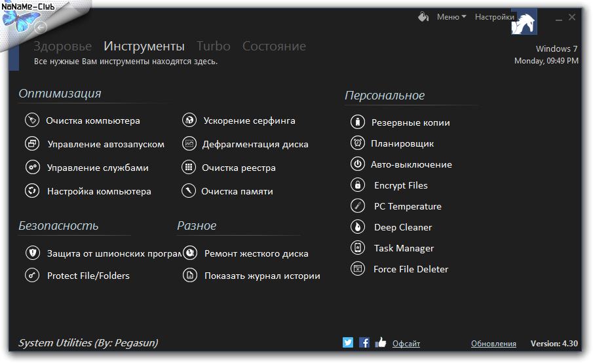Click the PC Temperature thermometer icon
The image size is (593, 364).
point(357,206)
